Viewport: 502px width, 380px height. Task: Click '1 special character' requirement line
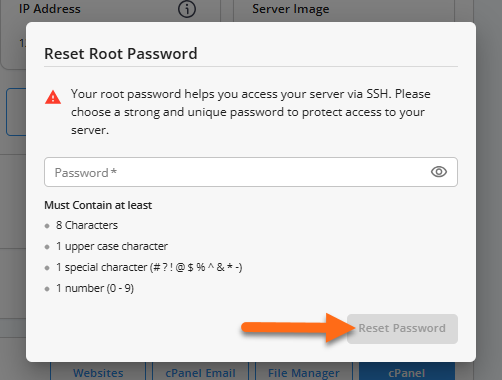pos(149,267)
